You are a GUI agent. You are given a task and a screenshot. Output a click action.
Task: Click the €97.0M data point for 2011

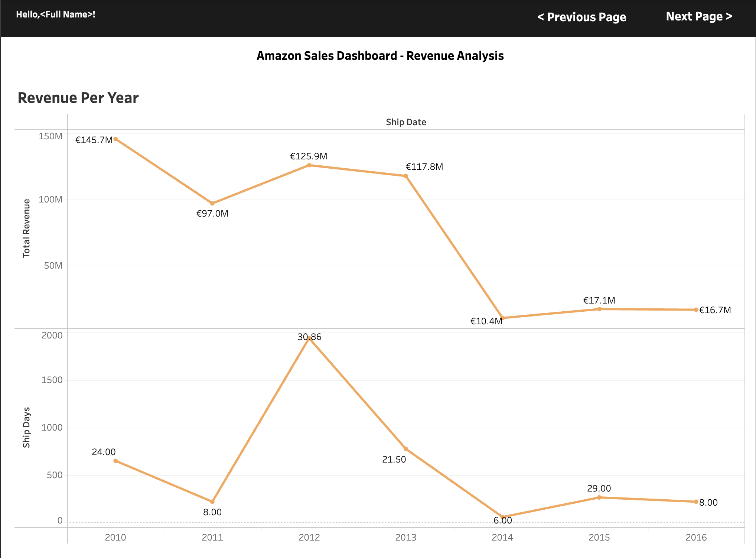212,203
